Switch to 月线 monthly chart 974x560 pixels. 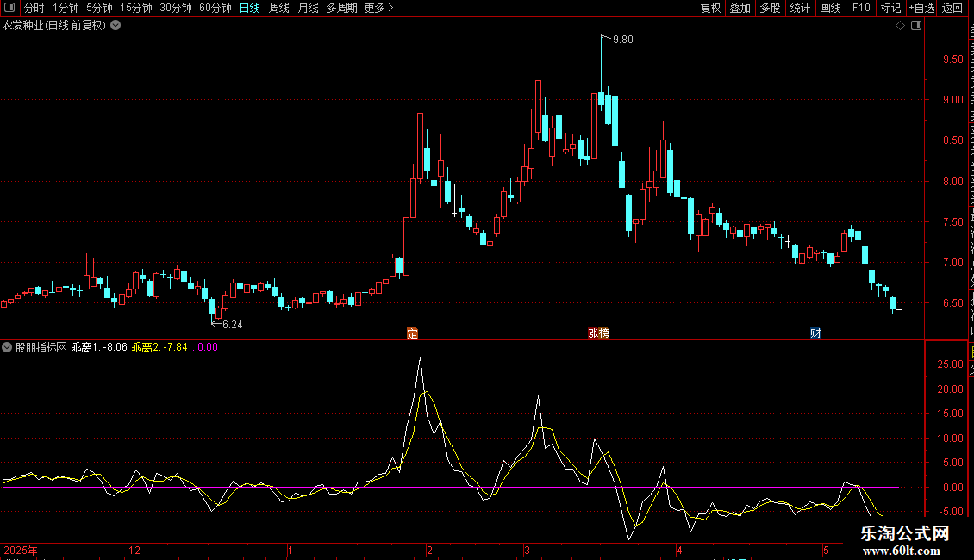[x=308, y=8]
